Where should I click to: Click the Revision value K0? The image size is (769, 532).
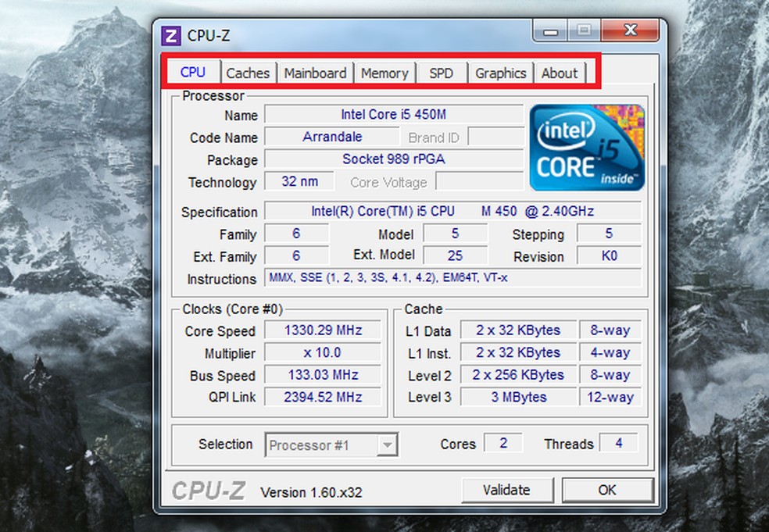tap(609, 255)
